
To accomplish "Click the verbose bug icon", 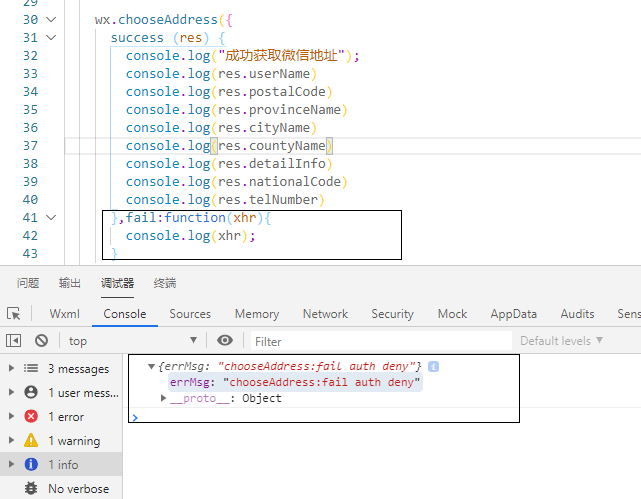I will point(31,488).
